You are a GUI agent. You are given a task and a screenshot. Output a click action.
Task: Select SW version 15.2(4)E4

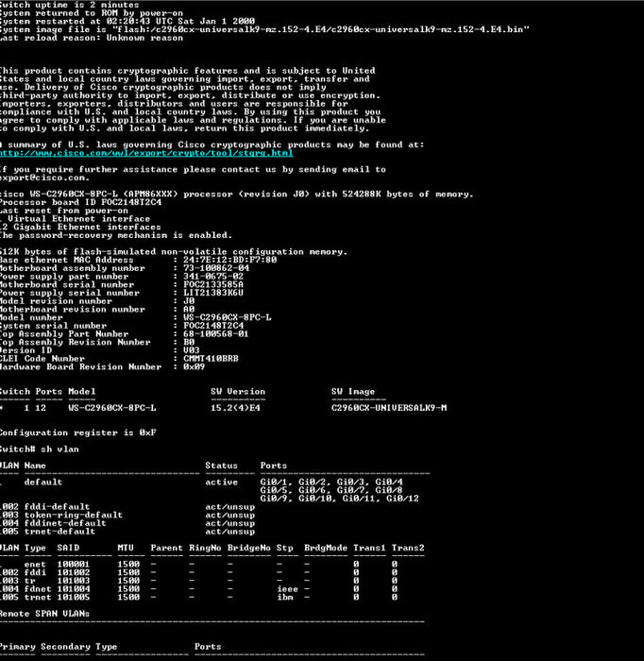tap(236, 408)
